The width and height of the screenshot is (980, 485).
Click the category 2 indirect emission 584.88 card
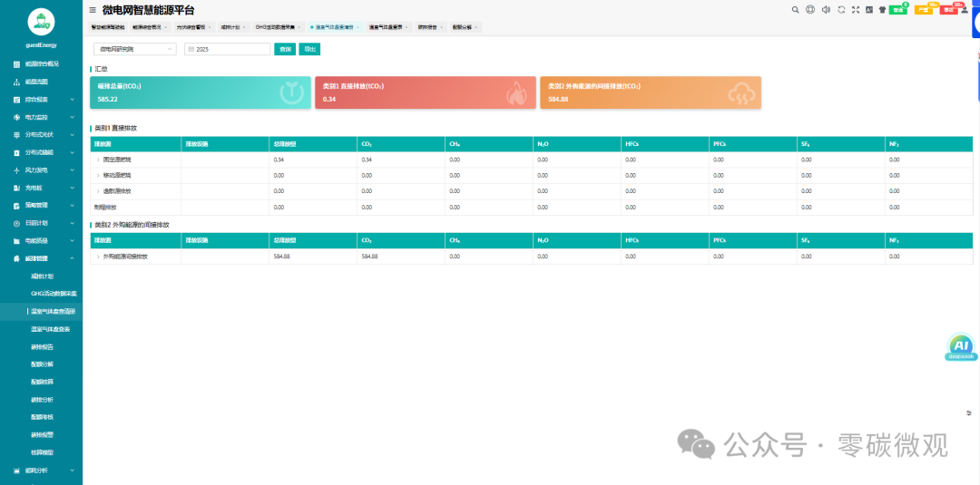(651, 93)
